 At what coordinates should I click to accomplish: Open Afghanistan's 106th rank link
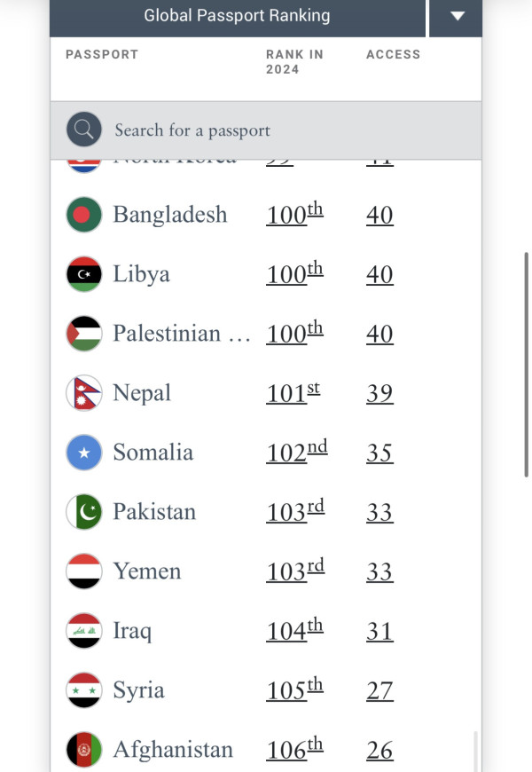click(294, 750)
